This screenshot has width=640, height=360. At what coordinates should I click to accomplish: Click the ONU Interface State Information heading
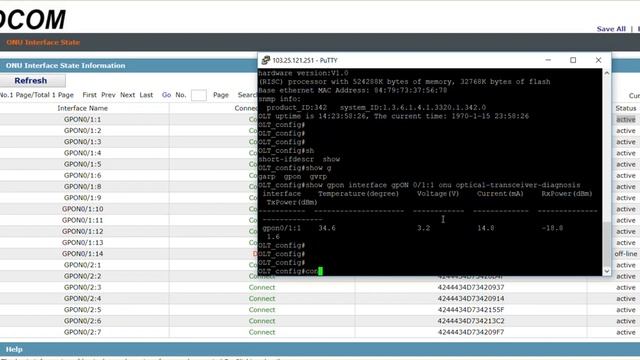[65, 65]
